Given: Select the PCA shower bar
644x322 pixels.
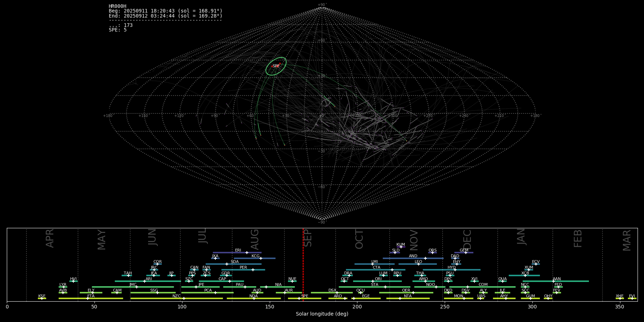Looking at the screenshot, I should tap(208, 293).
